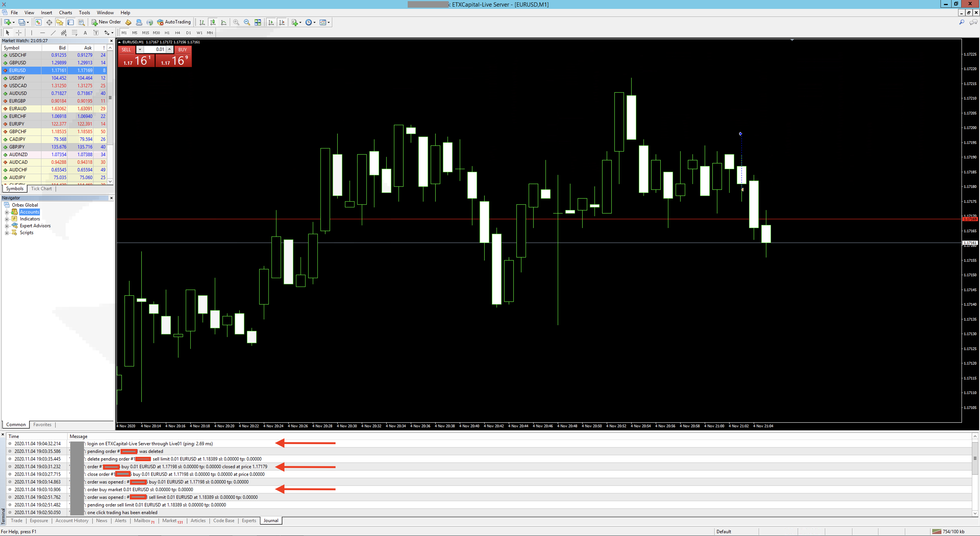Click the lot volume input field
Image resolution: width=980 pixels, height=536 pixels.
pos(155,50)
